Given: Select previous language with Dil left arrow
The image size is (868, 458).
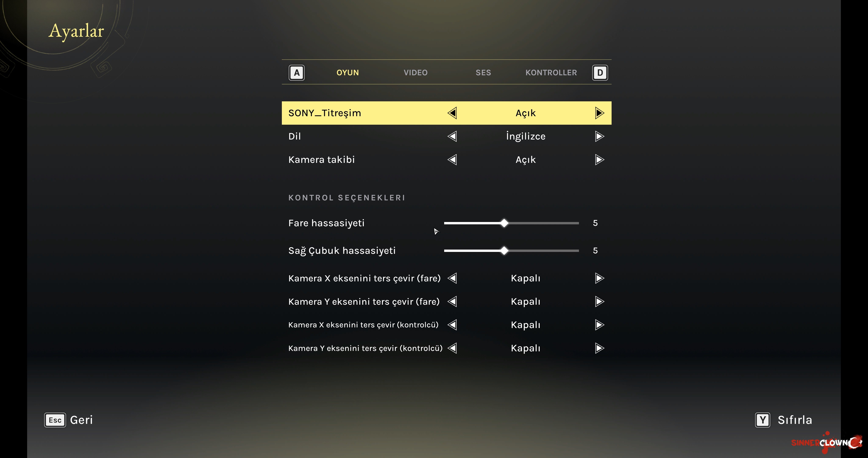Looking at the screenshot, I should point(452,136).
